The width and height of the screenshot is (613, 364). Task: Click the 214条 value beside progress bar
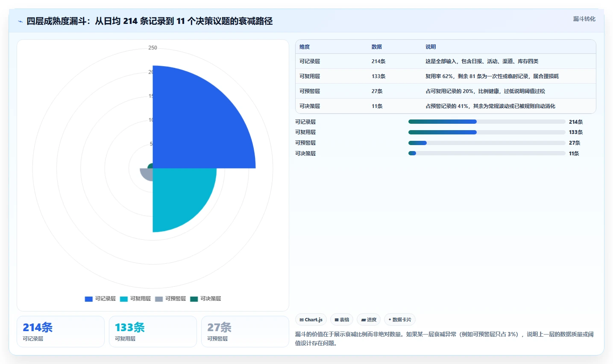pyautogui.click(x=576, y=122)
